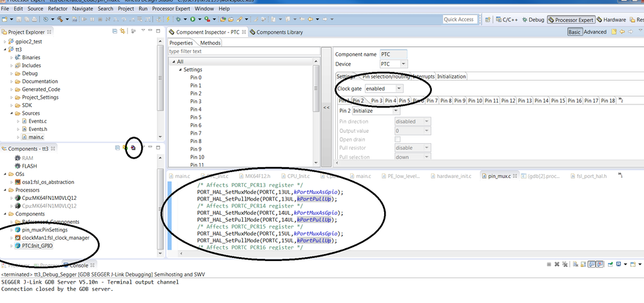The image size is (644, 303).
Task: Open the Processor Expert menu
Action: [171, 8]
